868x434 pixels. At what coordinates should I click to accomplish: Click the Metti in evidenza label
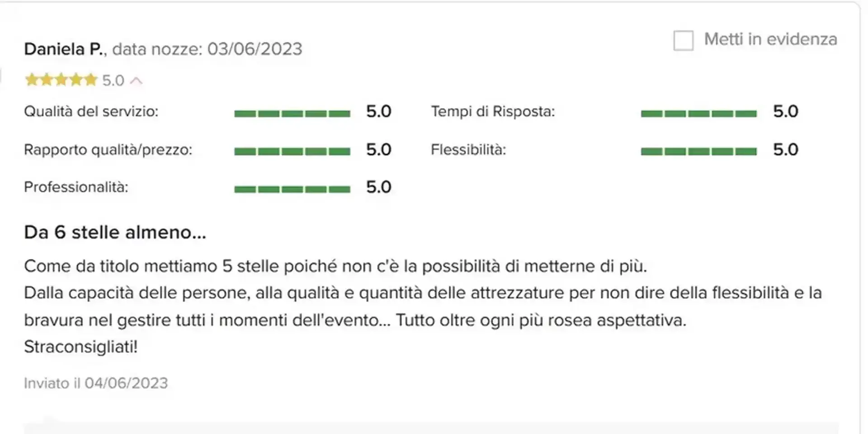pos(770,39)
